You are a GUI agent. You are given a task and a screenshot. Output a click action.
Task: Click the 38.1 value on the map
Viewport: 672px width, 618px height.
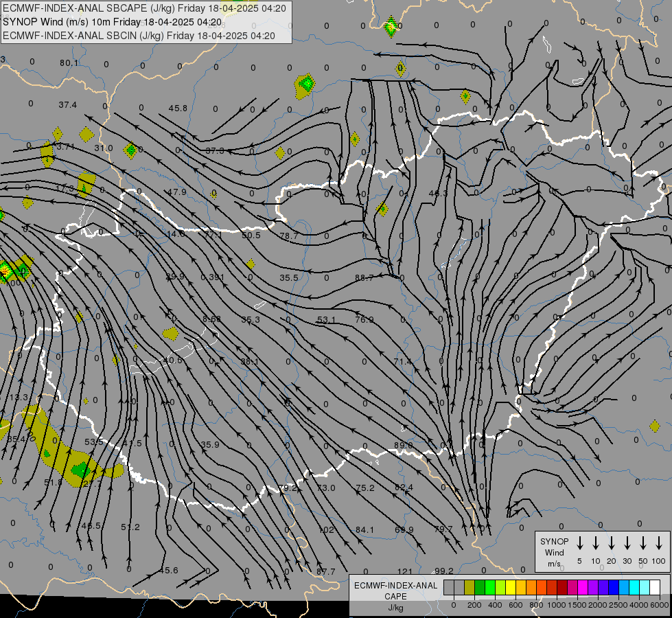coord(249,362)
